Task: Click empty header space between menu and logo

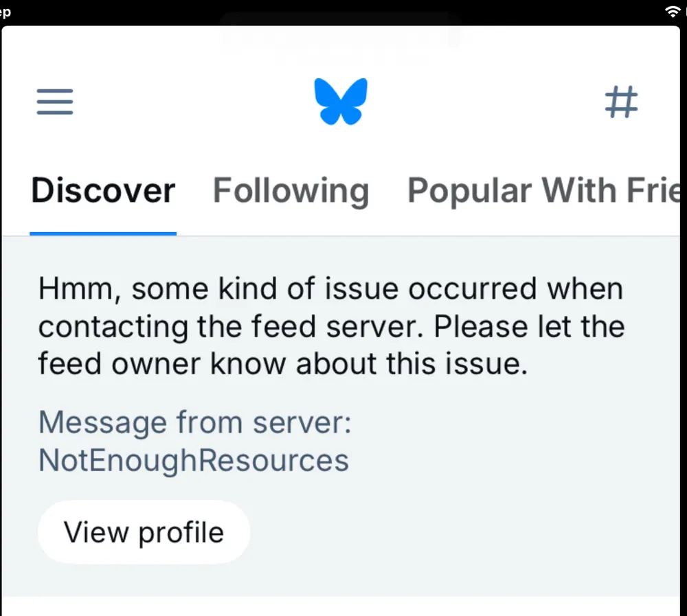Action: 192,102
